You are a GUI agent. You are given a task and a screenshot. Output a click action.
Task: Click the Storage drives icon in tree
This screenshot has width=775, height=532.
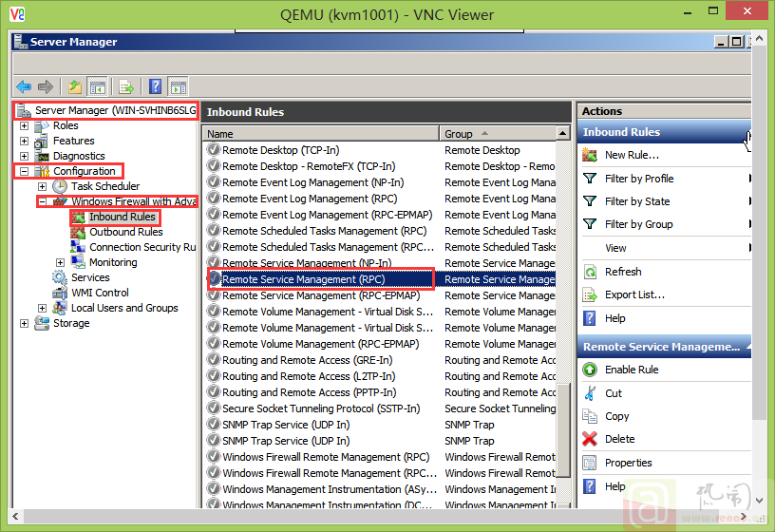(42, 323)
